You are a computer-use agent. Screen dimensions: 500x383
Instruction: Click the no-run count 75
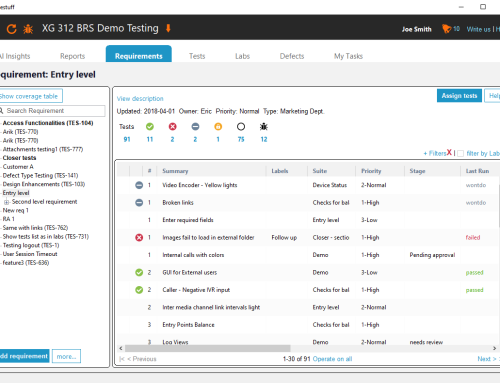tap(241, 139)
